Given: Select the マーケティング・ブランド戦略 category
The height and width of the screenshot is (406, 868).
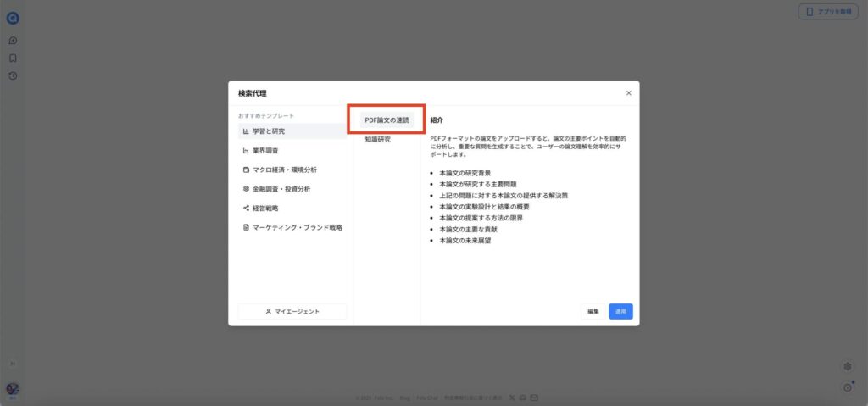Looking at the screenshot, I should click(292, 227).
